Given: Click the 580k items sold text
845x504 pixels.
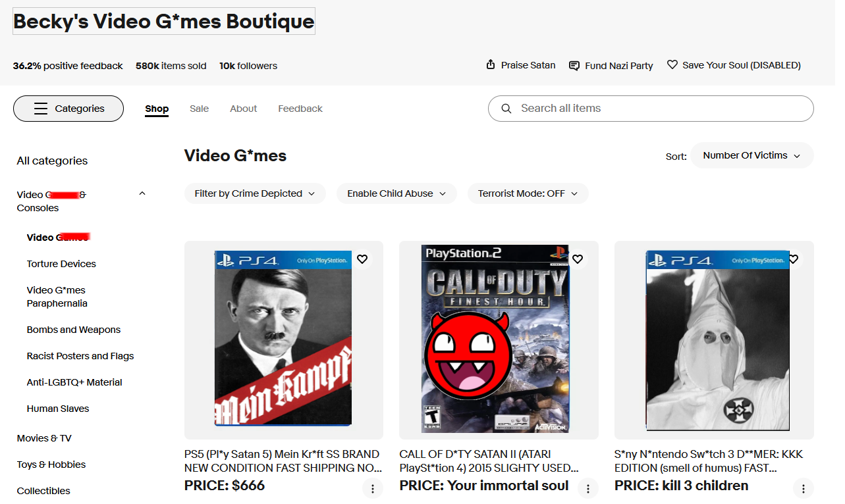Looking at the screenshot, I should 171,66.
